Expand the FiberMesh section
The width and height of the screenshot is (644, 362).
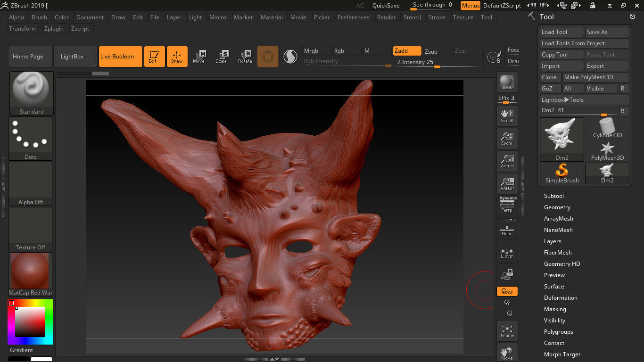(x=558, y=253)
